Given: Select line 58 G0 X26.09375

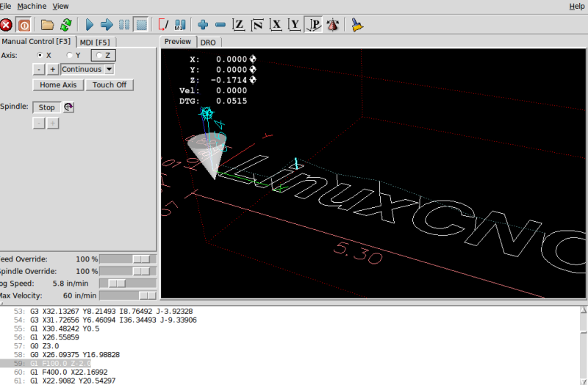Looking at the screenshot, I should (75, 355).
